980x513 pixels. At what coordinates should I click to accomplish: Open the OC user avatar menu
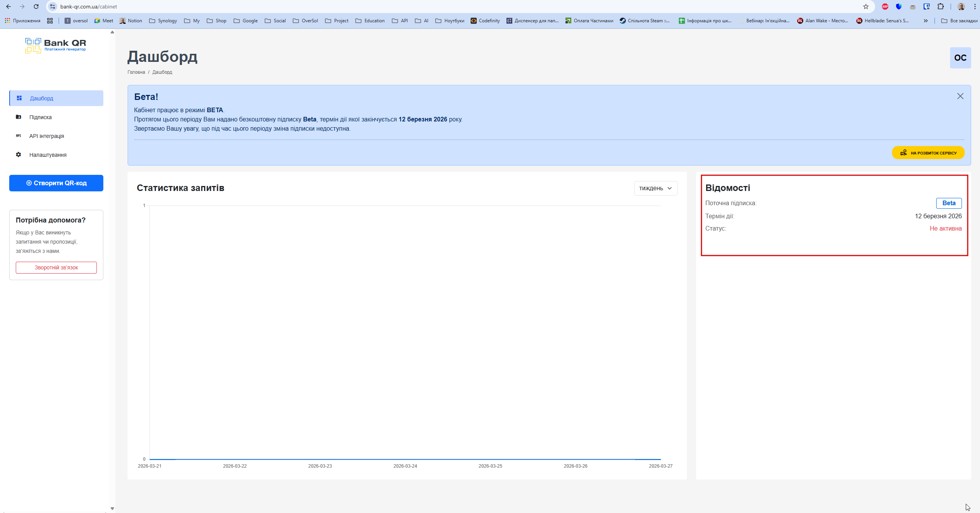point(960,58)
